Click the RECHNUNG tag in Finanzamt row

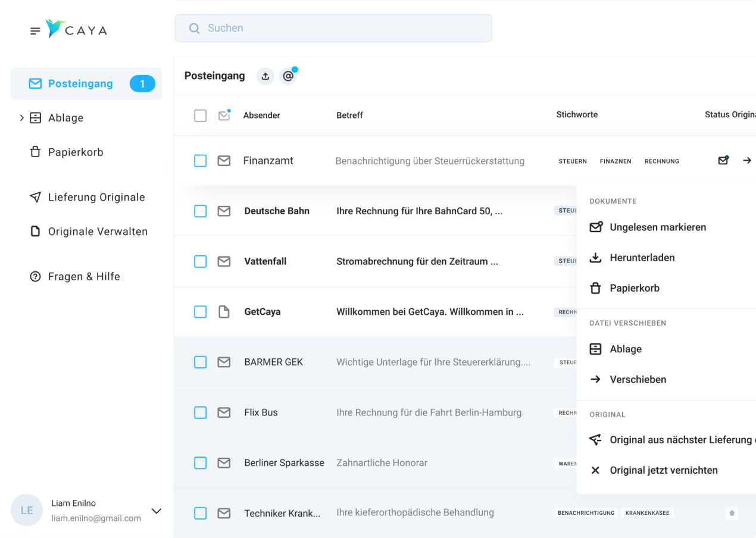point(662,161)
